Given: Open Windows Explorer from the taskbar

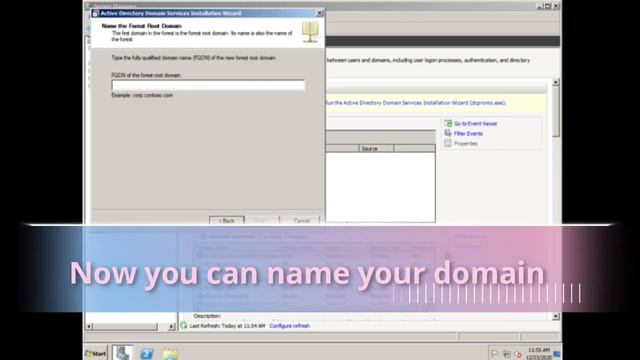Looking at the screenshot, I should [171, 353].
